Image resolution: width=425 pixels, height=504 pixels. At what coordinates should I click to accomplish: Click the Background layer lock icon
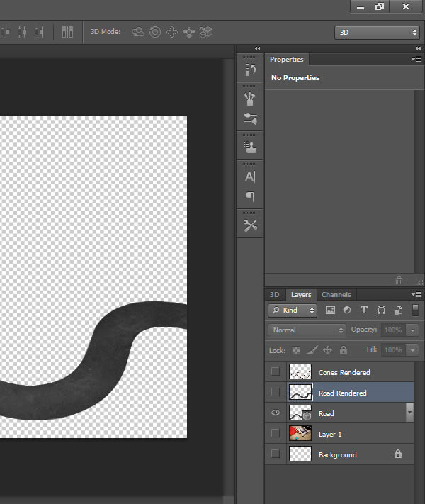(x=398, y=454)
